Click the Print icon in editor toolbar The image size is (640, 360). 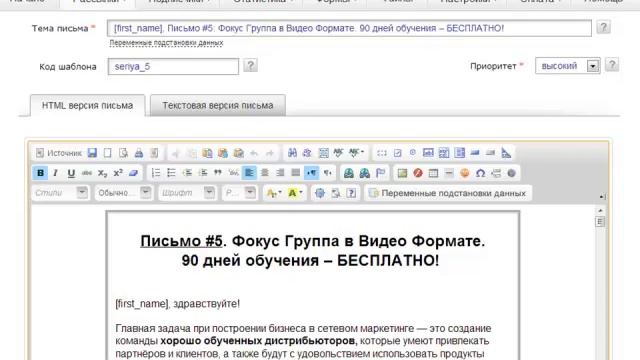pyautogui.click(x=139, y=153)
